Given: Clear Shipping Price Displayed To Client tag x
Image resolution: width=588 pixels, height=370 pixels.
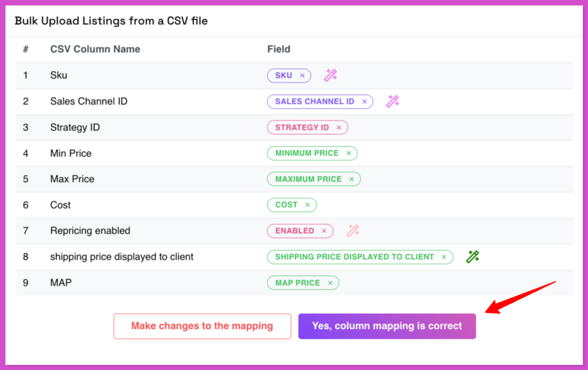Looking at the screenshot, I should click(x=444, y=257).
